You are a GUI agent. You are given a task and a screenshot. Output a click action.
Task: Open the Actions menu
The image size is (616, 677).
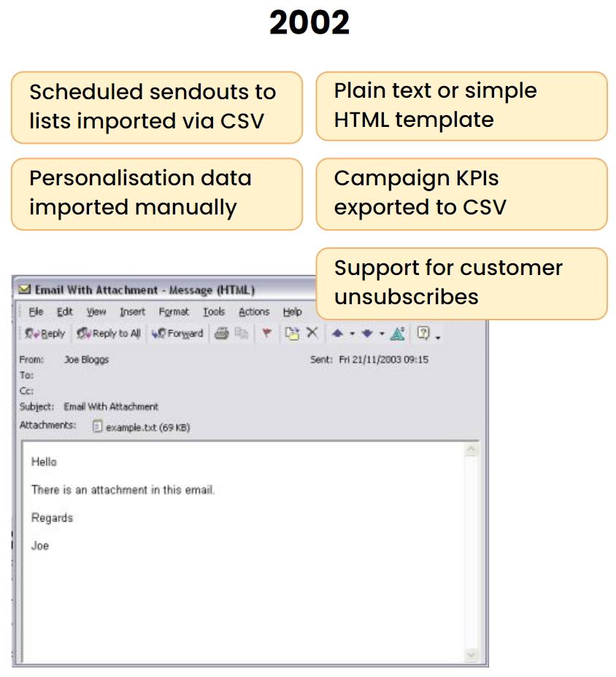(x=254, y=312)
